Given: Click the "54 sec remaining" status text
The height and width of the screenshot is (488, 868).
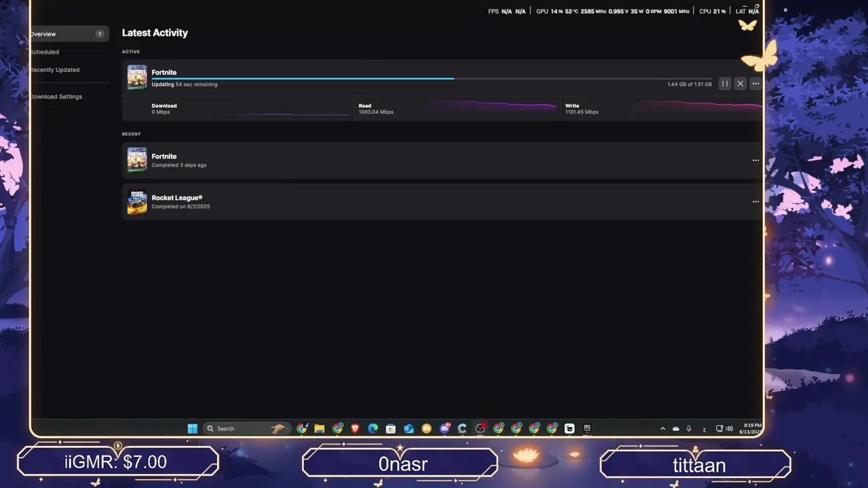Looking at the screenshot, I should click(197, 85).
